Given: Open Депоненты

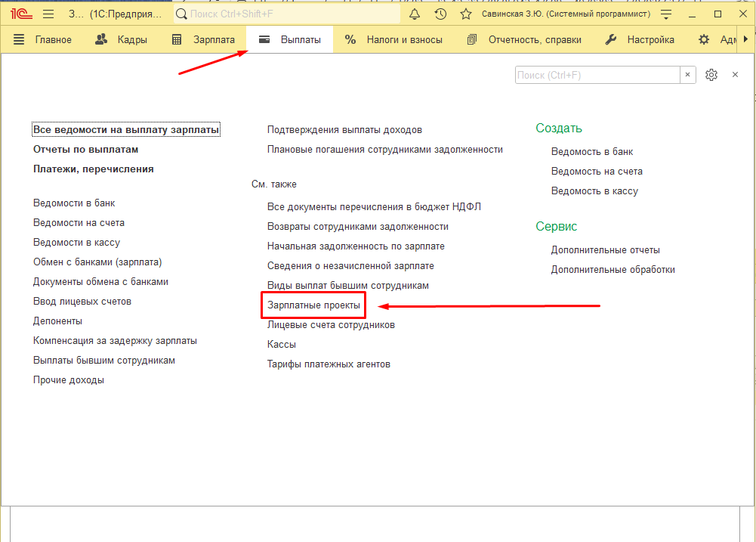Looking at the screenshot, I should (58, 321).
